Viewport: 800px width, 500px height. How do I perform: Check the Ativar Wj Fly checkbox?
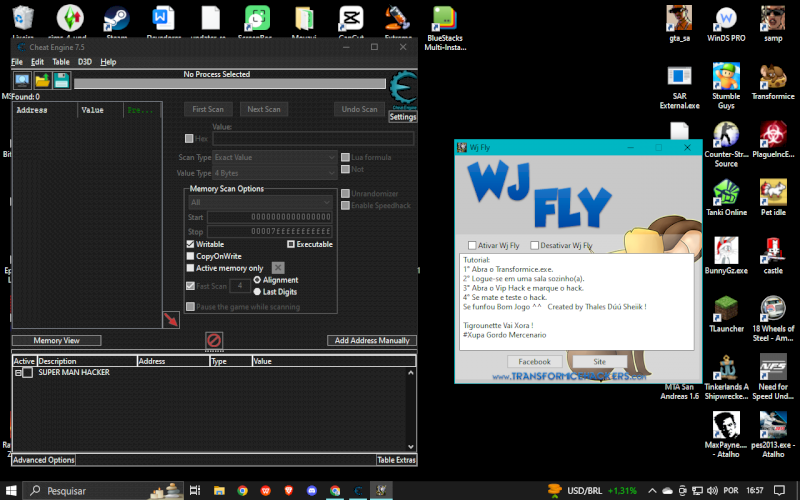[x=472, y=245]
